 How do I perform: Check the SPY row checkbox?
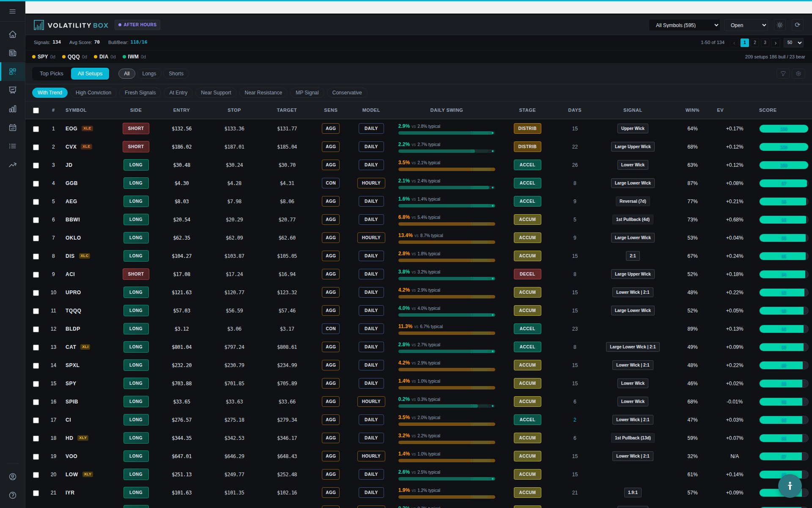tap(36, 384)
